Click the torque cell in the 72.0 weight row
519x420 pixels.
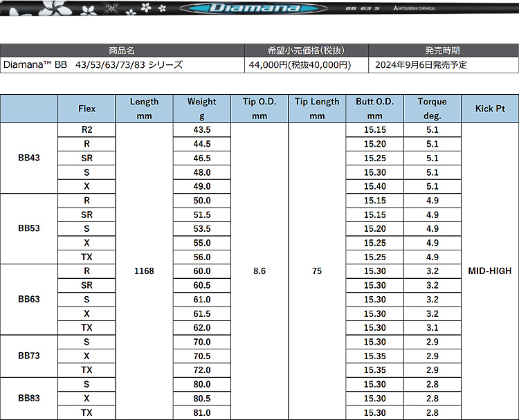432,370
